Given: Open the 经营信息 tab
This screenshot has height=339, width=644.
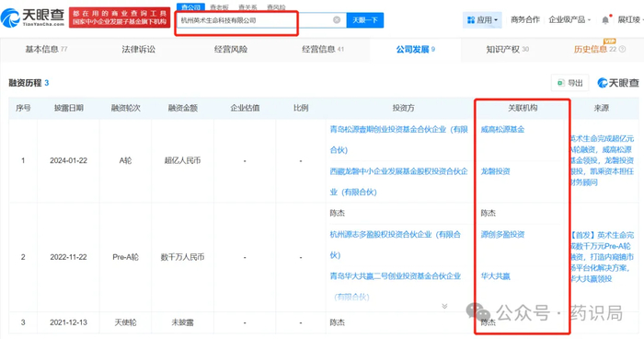Looking at the screenshot, I should click(323, 50).
